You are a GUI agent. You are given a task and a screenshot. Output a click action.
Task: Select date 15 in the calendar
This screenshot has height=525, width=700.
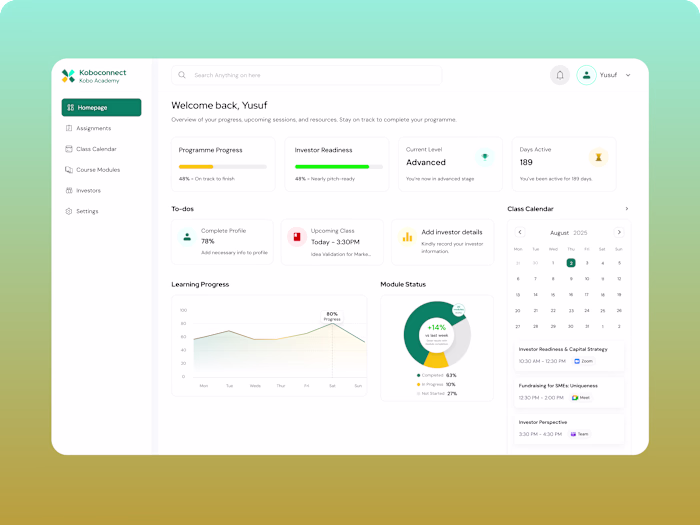[x=553, y=295]
